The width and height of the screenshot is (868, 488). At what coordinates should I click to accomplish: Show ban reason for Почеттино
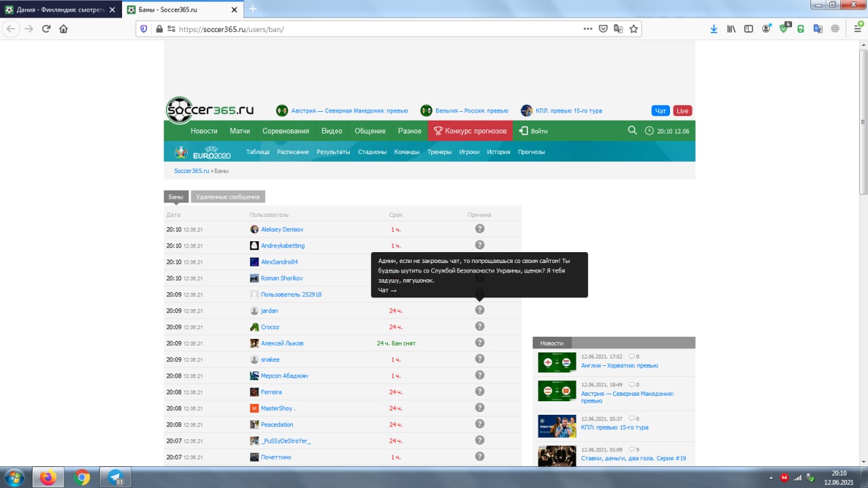coord(479,456)
